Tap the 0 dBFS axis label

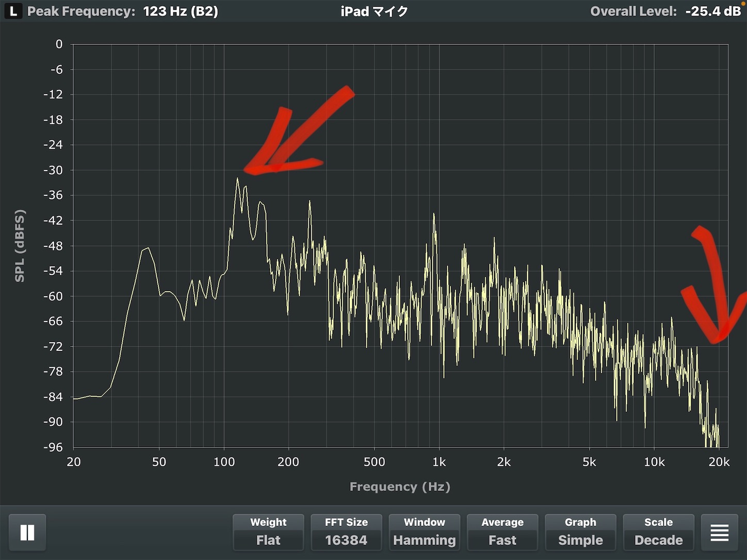59,44
